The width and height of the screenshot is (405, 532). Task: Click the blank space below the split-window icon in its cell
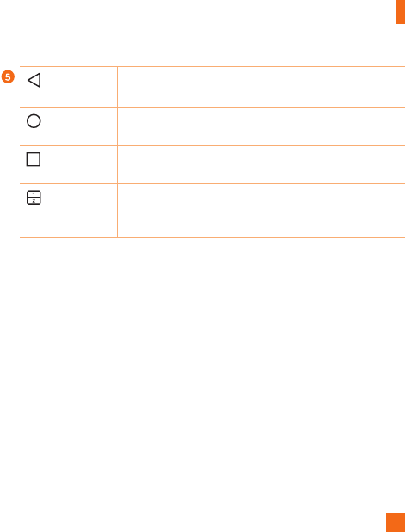[68, 221]
